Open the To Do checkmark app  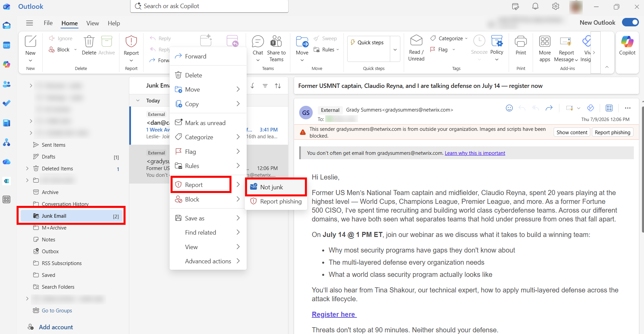coord(6,103)
